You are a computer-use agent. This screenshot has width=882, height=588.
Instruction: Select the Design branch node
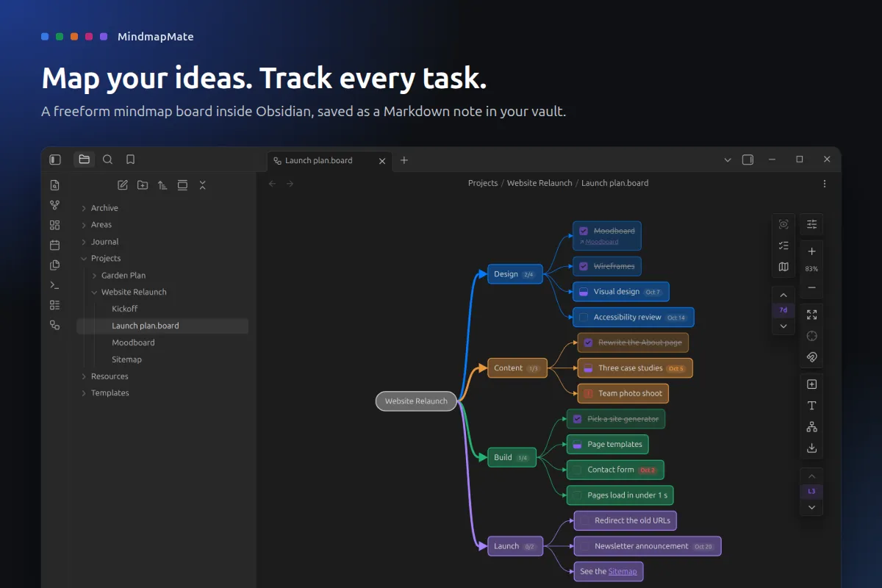click(515, 274)
